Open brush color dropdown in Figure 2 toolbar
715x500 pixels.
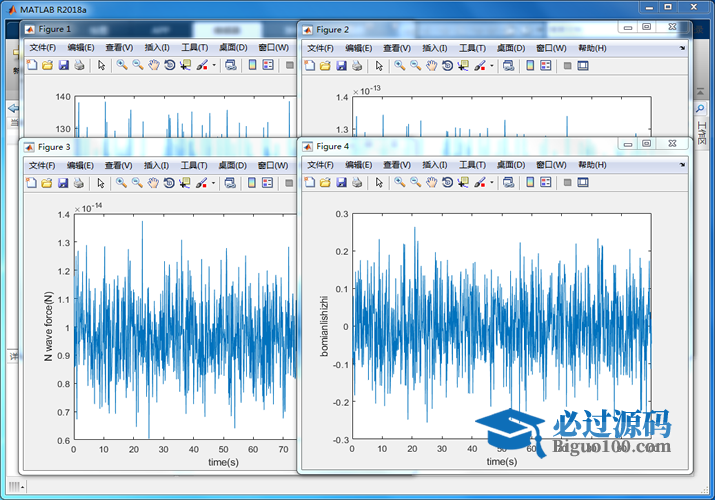[492, 66]
